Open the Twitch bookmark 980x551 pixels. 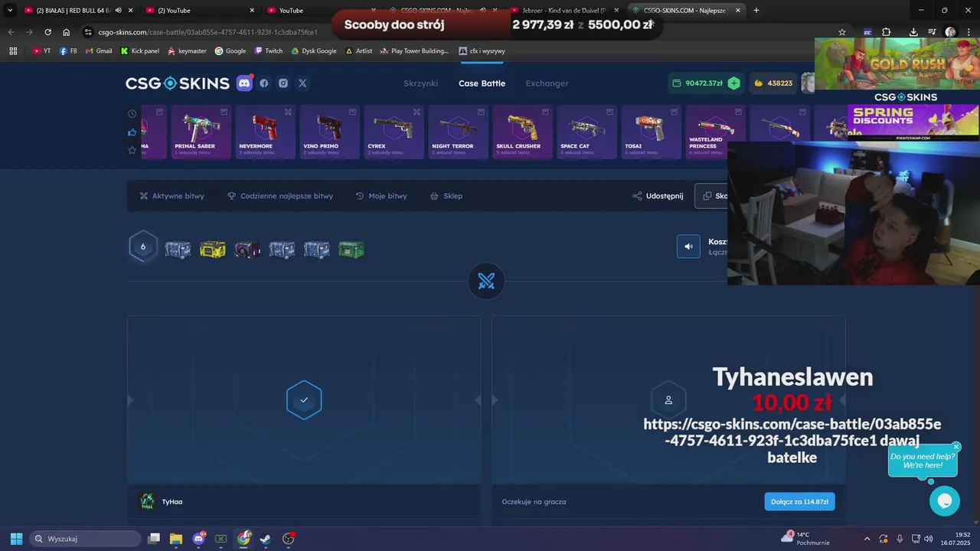(269, 51)
